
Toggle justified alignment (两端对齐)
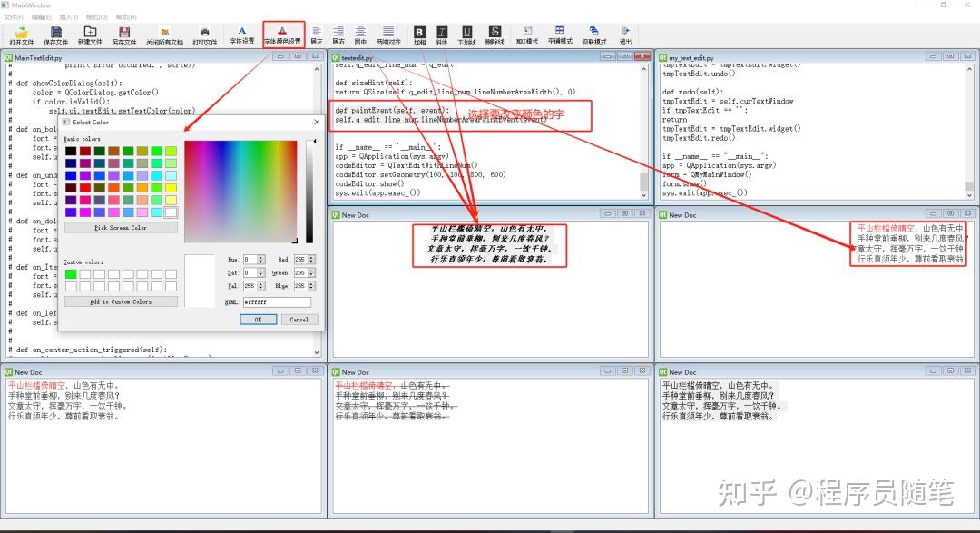coord(388,35)
